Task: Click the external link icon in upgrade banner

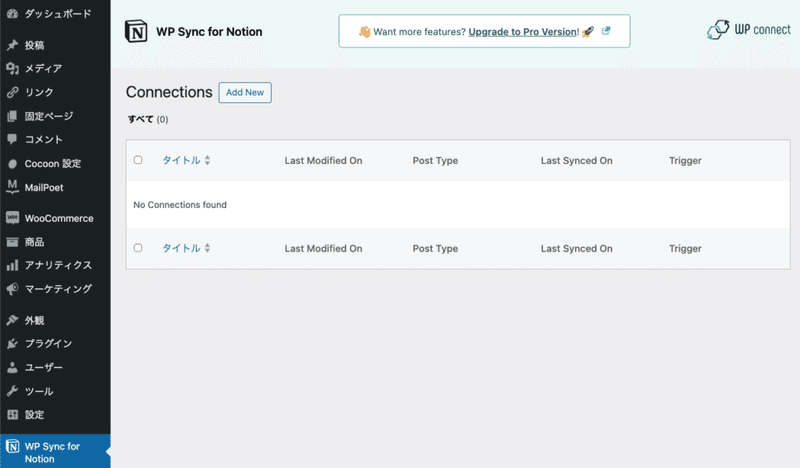Action: click(606, 31)
